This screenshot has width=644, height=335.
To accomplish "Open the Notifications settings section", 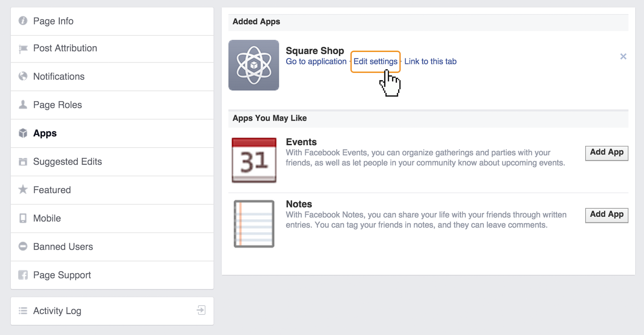I will (x=112, y=76).
